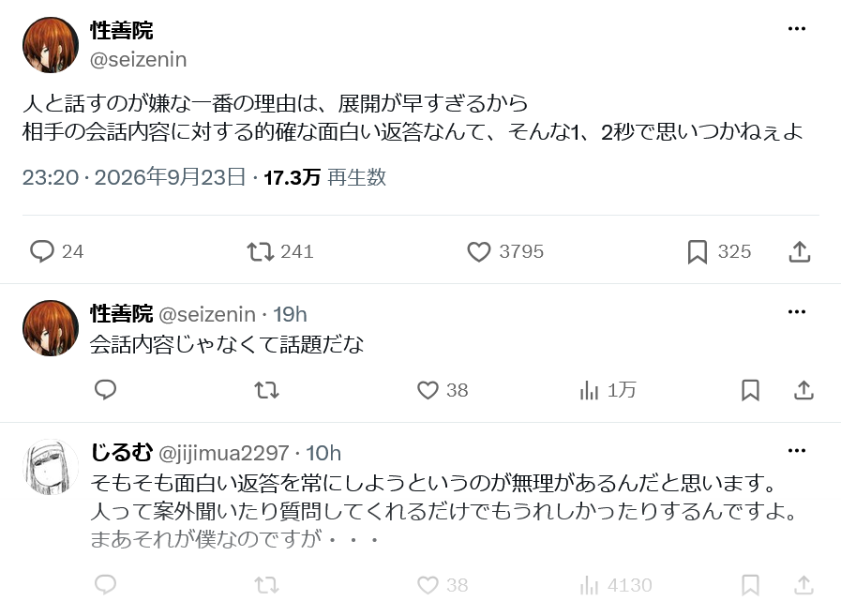The image size is (841, 616).
Task: View analytics showing 4130 views
Action: click(x=616, y=585)
